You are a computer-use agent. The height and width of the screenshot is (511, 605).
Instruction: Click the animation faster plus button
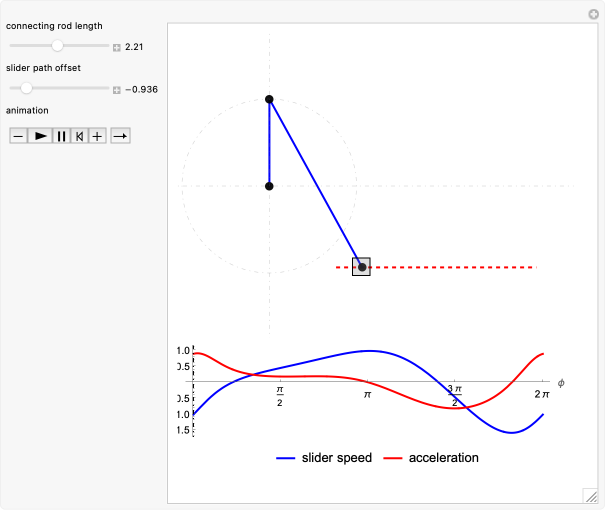(97, 136)
